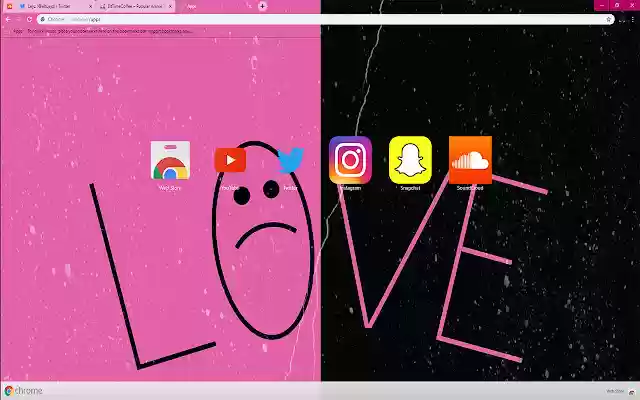Bookmark this page with the star icon

click(x=608, y=19)
